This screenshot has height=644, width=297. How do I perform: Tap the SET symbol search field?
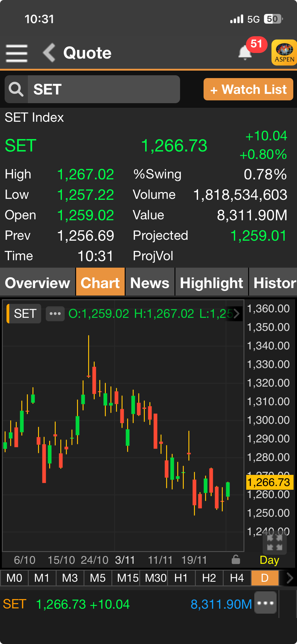(104, 89)
